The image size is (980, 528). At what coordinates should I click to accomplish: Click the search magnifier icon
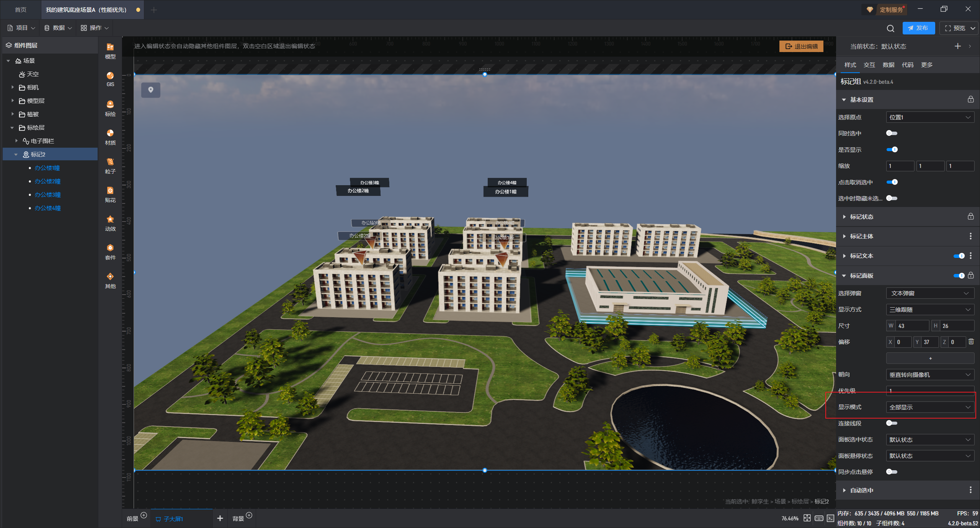pyautogui.click(x=890, y=28)
